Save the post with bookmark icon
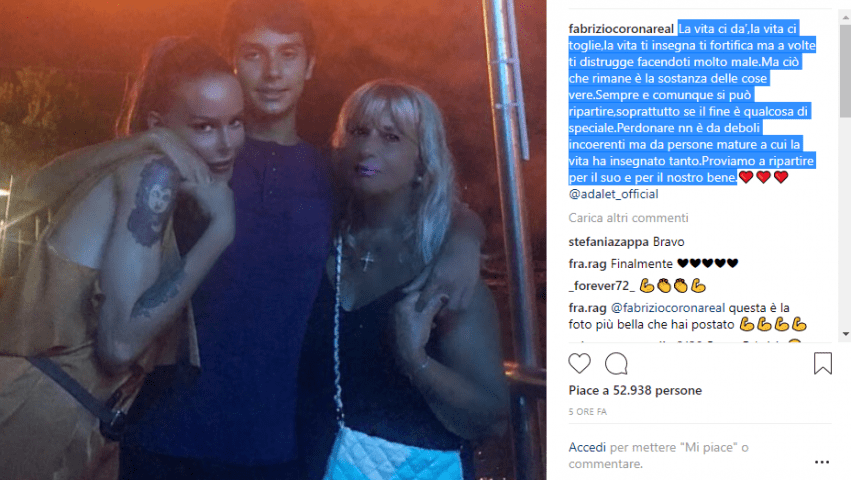Screen dimensions: 851x480 (823, 363)
